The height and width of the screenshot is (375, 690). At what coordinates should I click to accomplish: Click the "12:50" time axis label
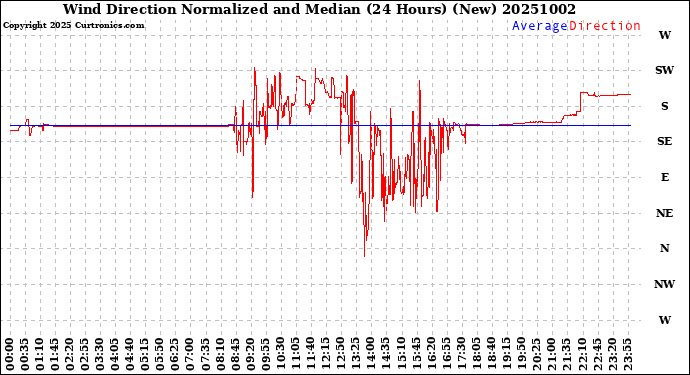pos(340,354)
